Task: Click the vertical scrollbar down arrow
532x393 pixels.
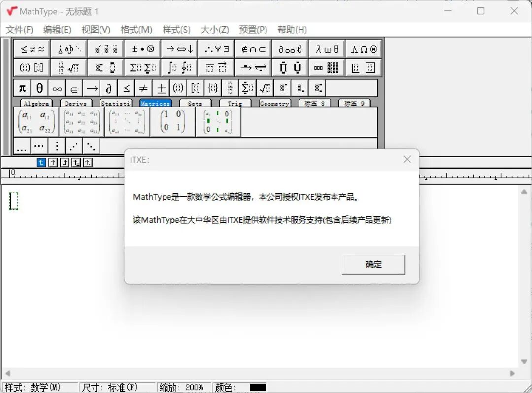Action: [x=524, y=362]
